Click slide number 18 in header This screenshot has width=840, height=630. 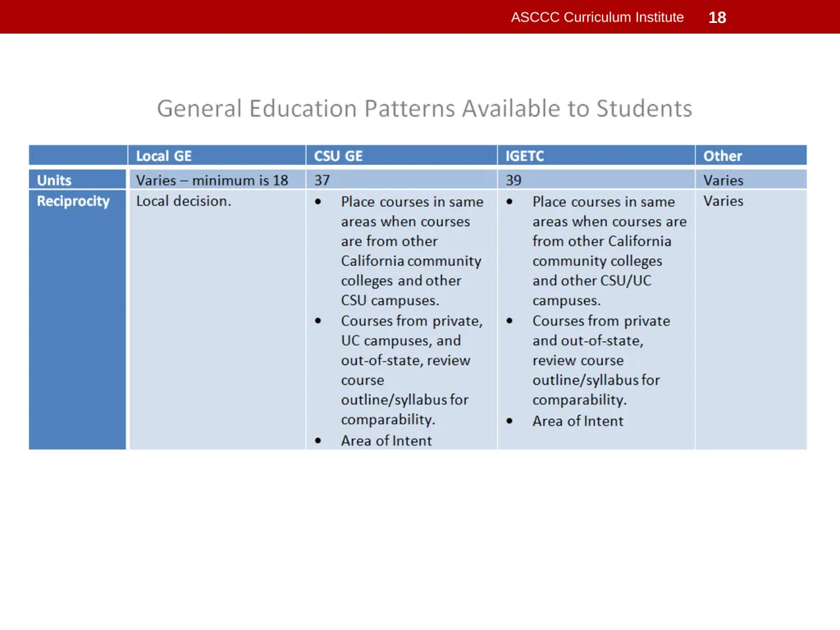[717, 18]
